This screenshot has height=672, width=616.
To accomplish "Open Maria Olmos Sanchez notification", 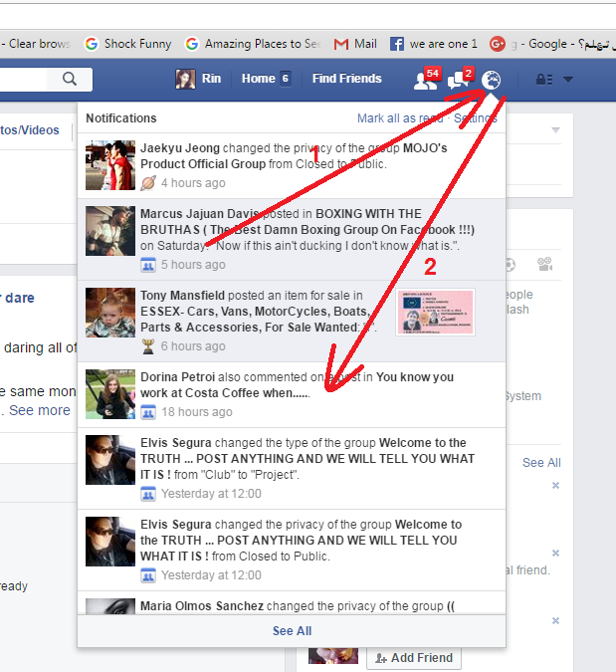I will [292, 603].
